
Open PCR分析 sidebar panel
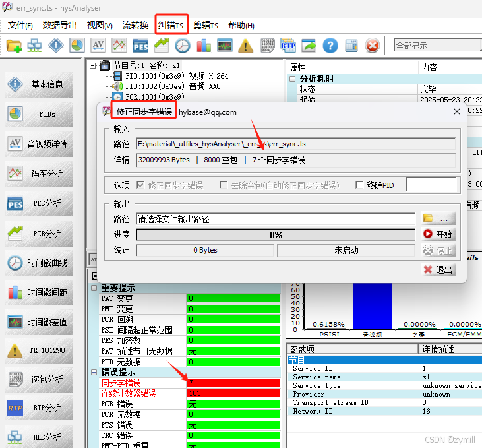point(39,234)
